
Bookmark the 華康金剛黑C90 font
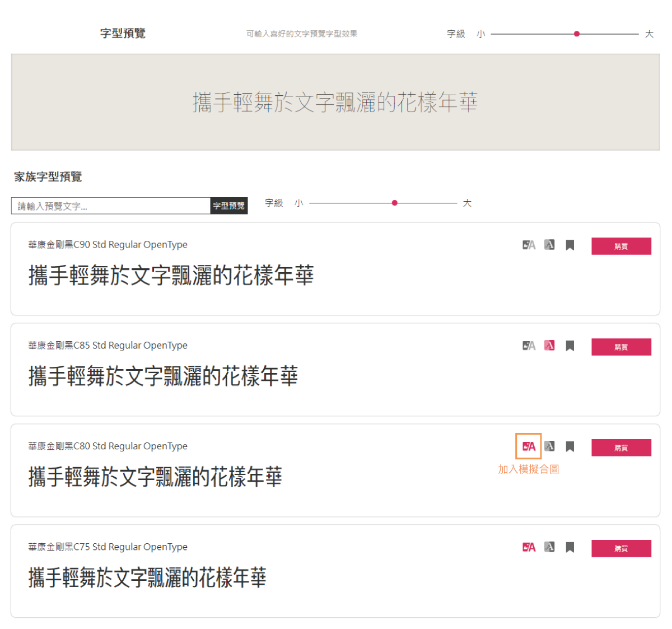pyautogui.click(x=570, y=245)
